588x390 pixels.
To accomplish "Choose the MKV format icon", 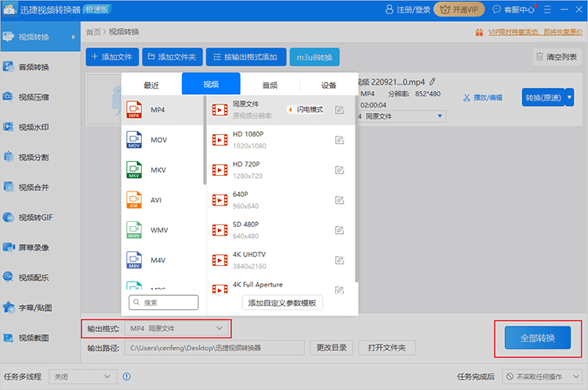I will pyautogui.click(x=134, y=170).
